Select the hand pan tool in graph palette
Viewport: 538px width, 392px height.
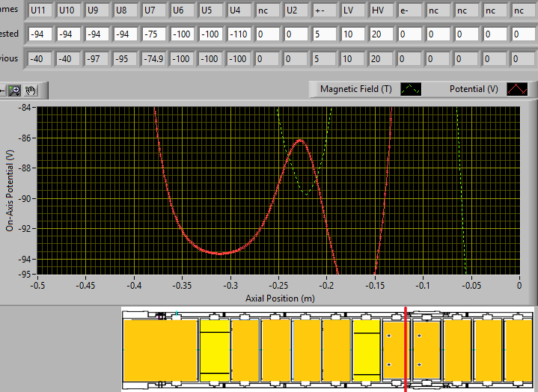(30, 90)
